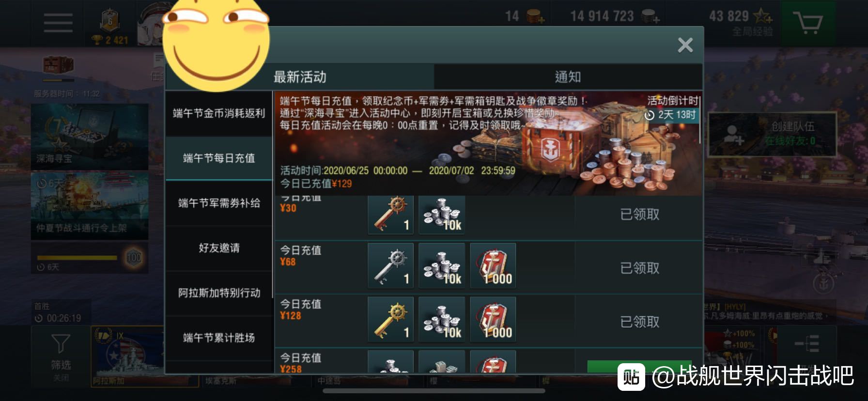Select 端午节金币消耗返利 in the sidebar
The image size is (868, 401).
point(219,113)
